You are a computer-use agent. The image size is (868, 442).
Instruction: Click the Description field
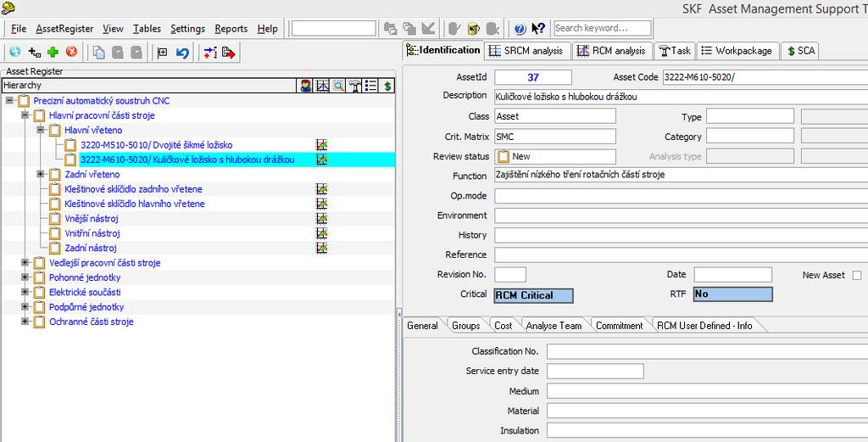click(681, 97)
